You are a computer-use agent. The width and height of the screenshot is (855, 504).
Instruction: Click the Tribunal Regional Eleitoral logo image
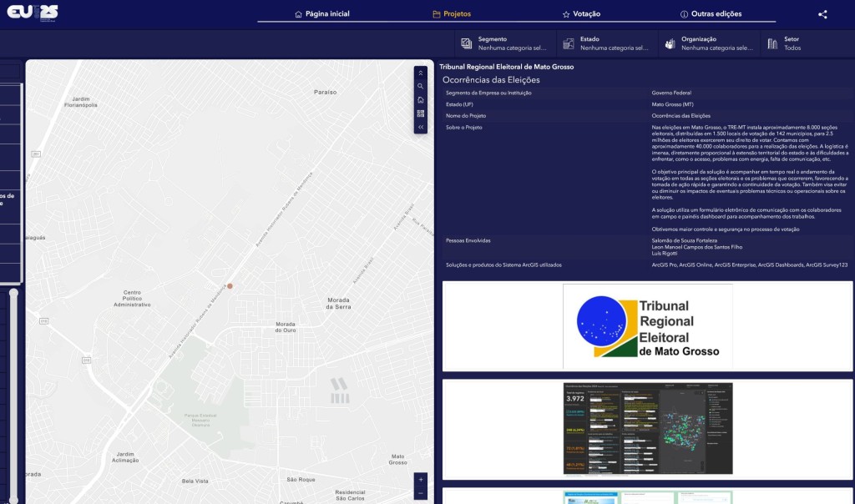click(647, 326)
